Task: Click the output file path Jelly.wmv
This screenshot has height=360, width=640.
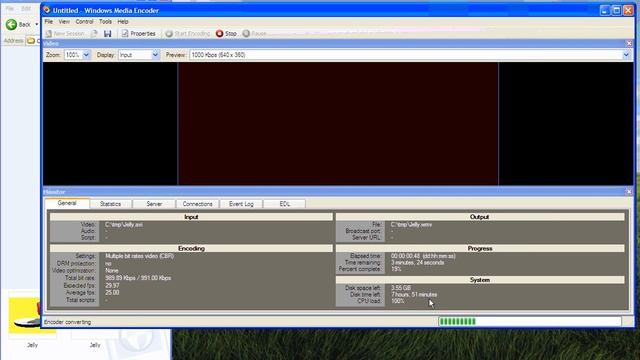Action: point(411,224)
